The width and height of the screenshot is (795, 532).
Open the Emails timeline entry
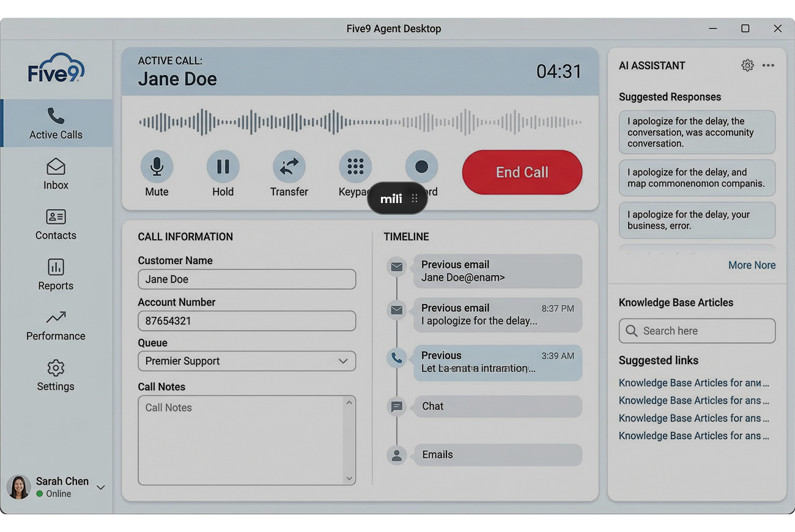[x=498, y=455]
